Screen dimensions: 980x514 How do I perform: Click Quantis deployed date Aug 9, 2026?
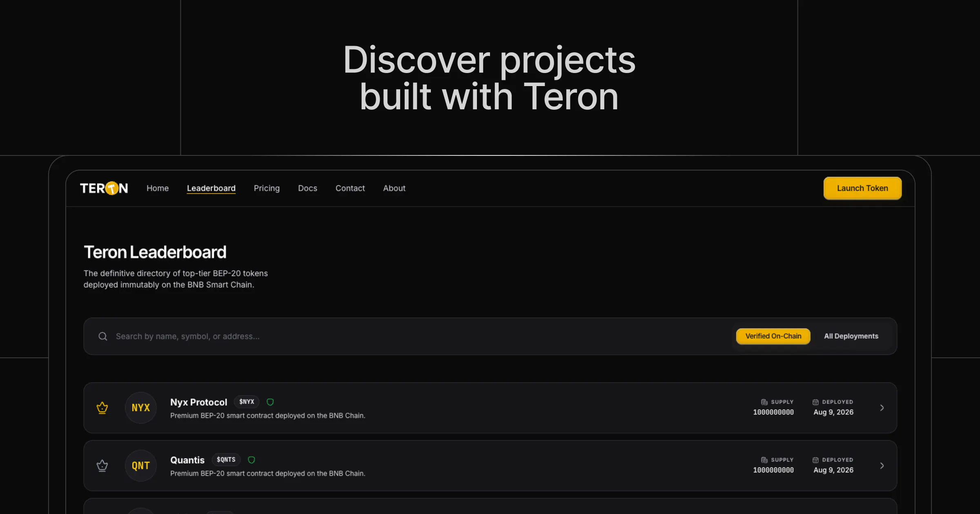[x=833, y=470]
